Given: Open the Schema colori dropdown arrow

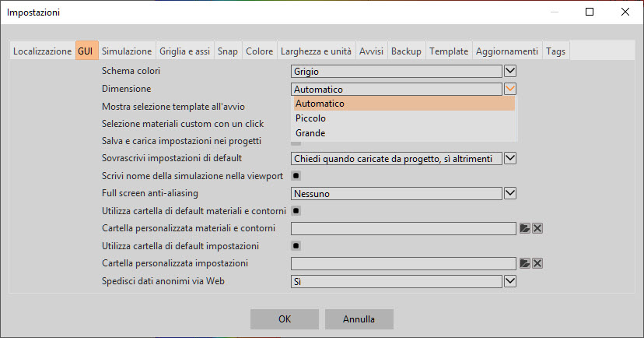Looking at the screenshot, I should click(510, 72).
